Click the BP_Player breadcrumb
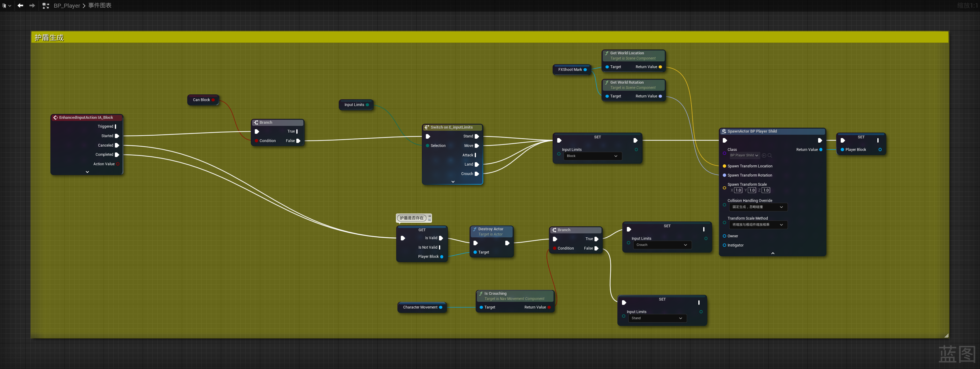The width and height of the screenshot is (980, 369). [x=67, y=6]
